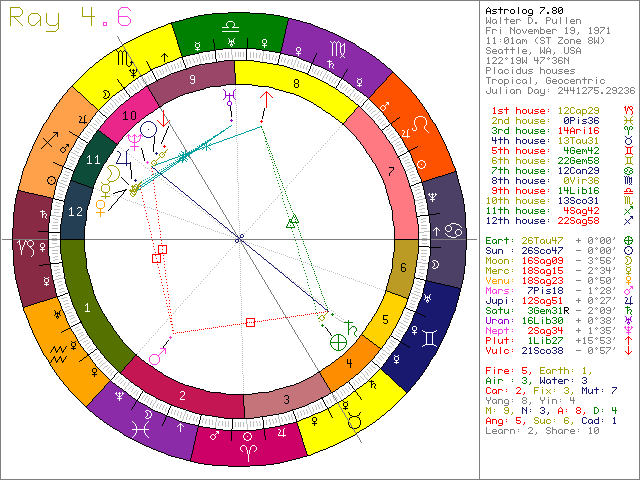Image resolution: width=640 pixels, height=480 pixels.
Task: Select the orange Venus glyph inside the chart
Action: (101, 207)
